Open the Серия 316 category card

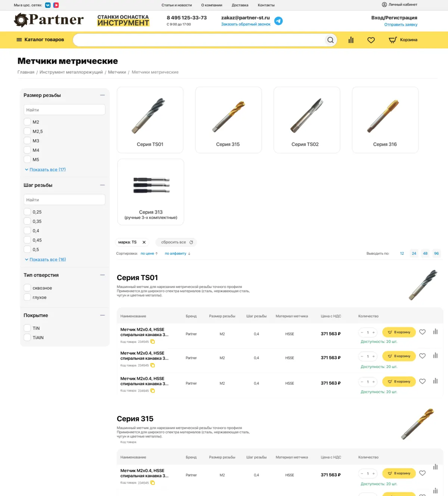pos(385,120)
